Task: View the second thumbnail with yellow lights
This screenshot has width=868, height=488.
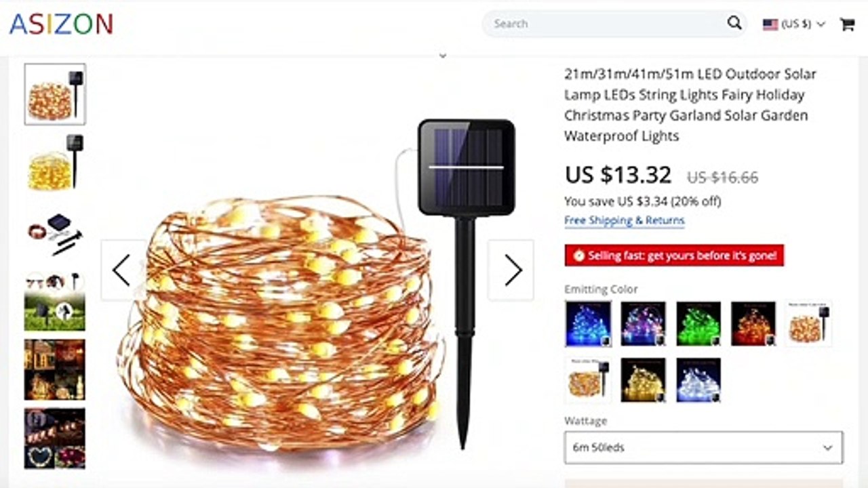Action: (55, 163)
